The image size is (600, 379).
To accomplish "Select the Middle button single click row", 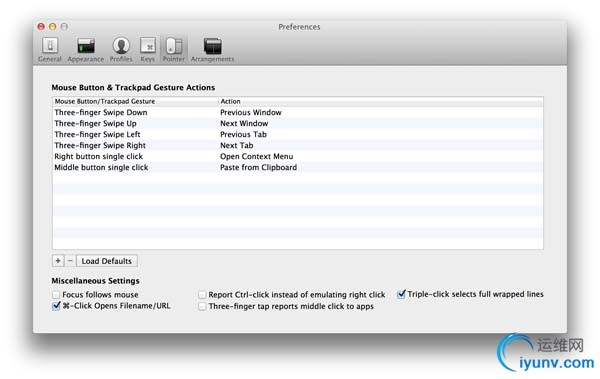I will 298,167.
